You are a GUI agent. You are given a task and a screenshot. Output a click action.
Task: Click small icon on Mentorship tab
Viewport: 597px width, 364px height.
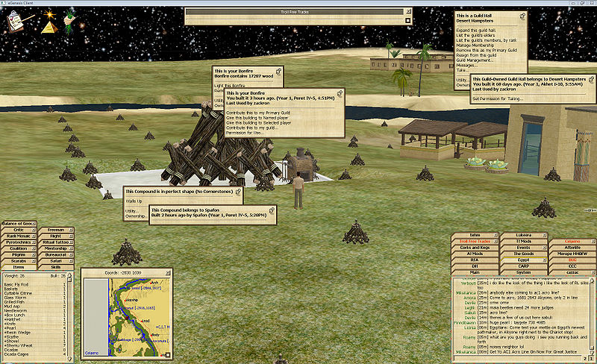point(71,248)
